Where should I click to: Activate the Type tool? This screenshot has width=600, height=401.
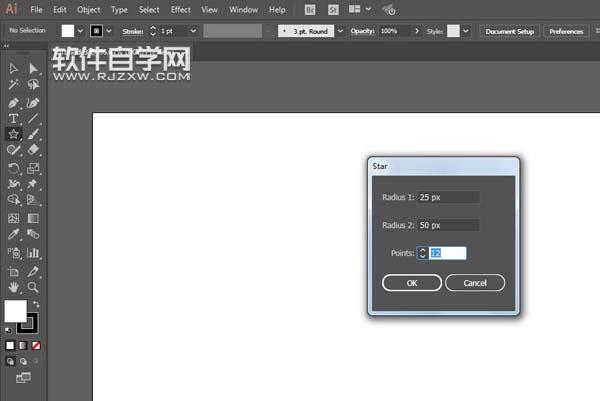(x=13, y=119)
